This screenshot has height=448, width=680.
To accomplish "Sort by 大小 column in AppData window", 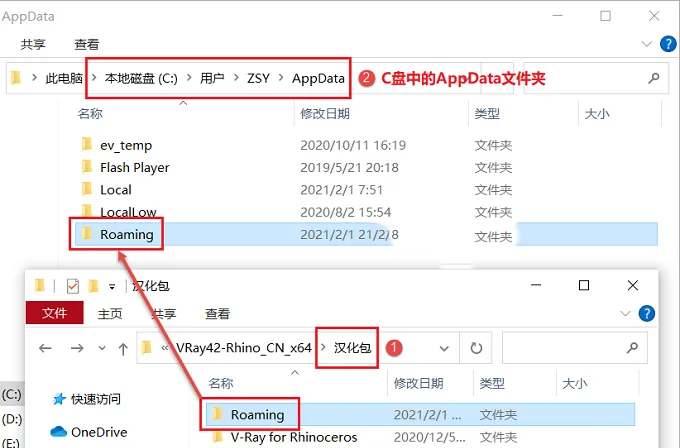I will 597,114.
